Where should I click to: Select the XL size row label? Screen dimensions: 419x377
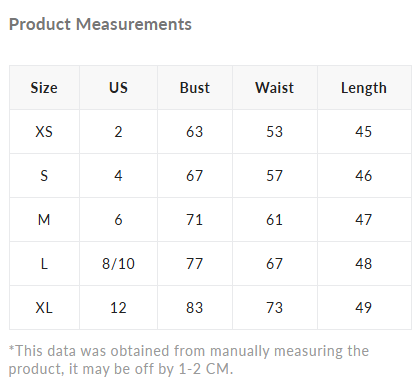[x=44, y=308]
